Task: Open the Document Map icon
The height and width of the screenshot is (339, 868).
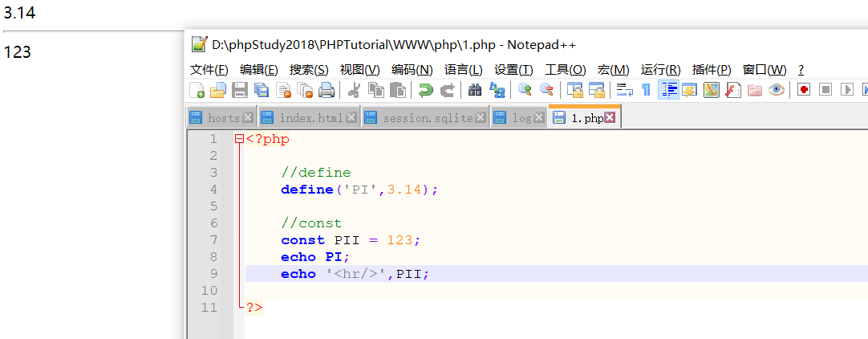Action: (x=712, y=90)
